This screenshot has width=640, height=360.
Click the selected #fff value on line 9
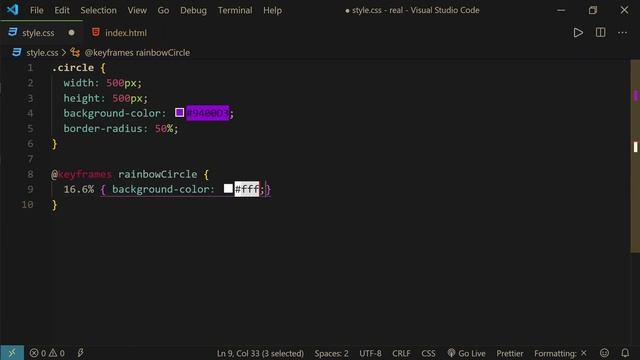pos(247,189)
